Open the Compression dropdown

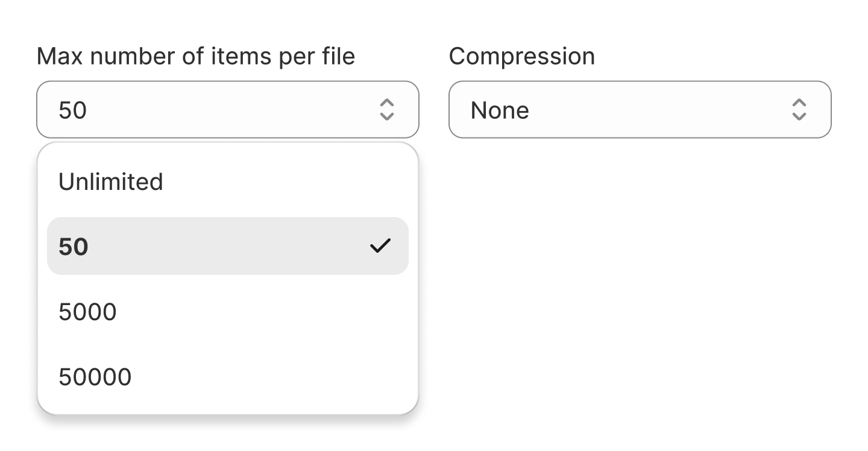(639, 110)
